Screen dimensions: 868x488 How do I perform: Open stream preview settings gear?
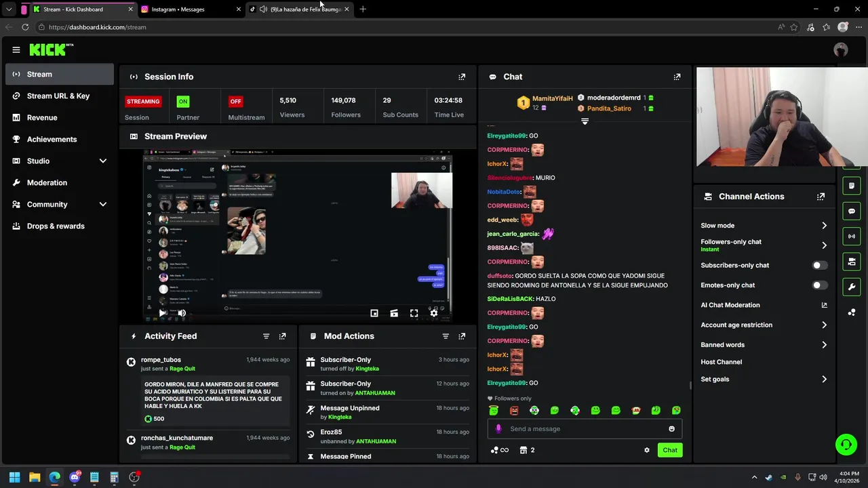pos(434,313)
